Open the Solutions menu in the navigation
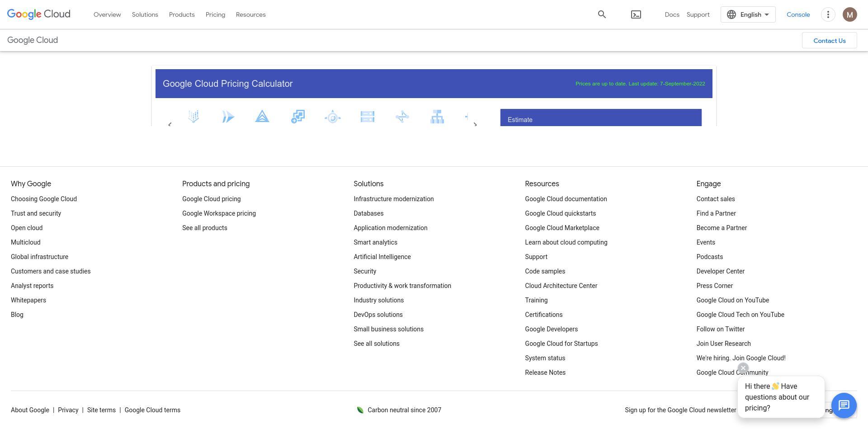 click(x=145, y=14)
